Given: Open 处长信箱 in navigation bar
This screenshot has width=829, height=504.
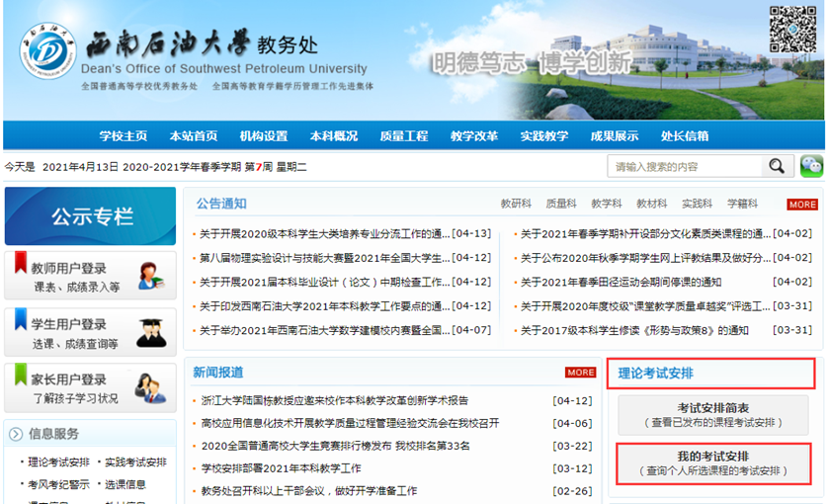Looking at the screenshot, I should [x=685, y=136].
